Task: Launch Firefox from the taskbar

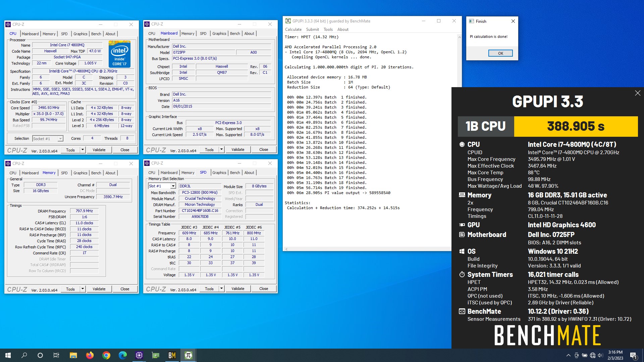Action: 90,355
